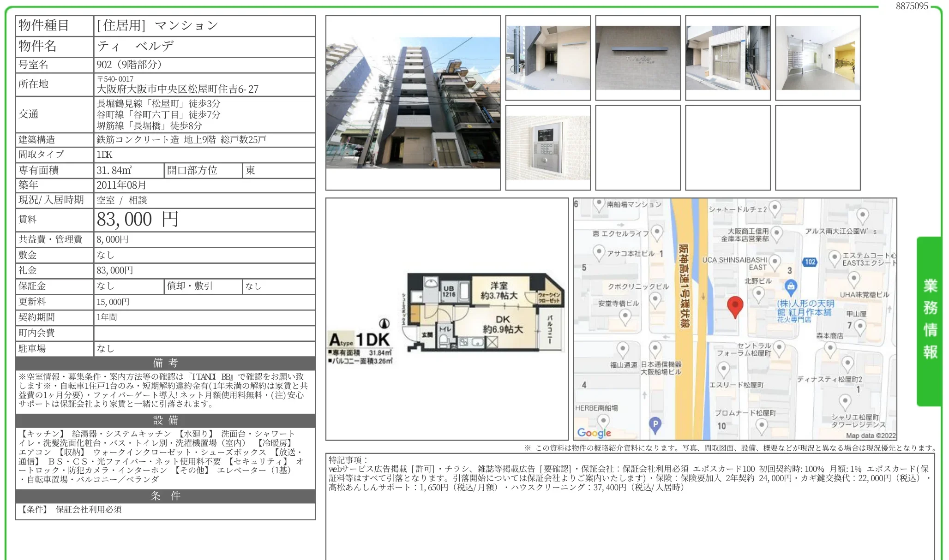Click the property ID 8875095

click(x=912, y=6)
